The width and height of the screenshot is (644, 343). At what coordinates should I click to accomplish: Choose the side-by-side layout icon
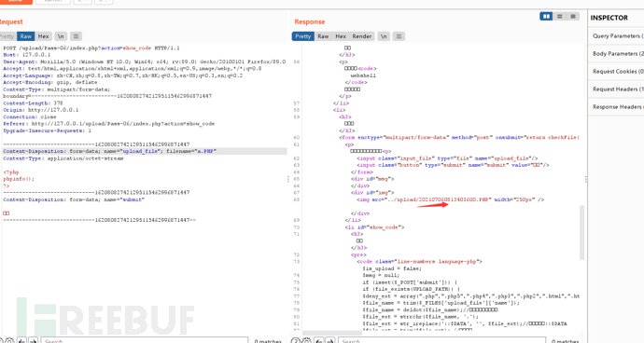[546, 16]
